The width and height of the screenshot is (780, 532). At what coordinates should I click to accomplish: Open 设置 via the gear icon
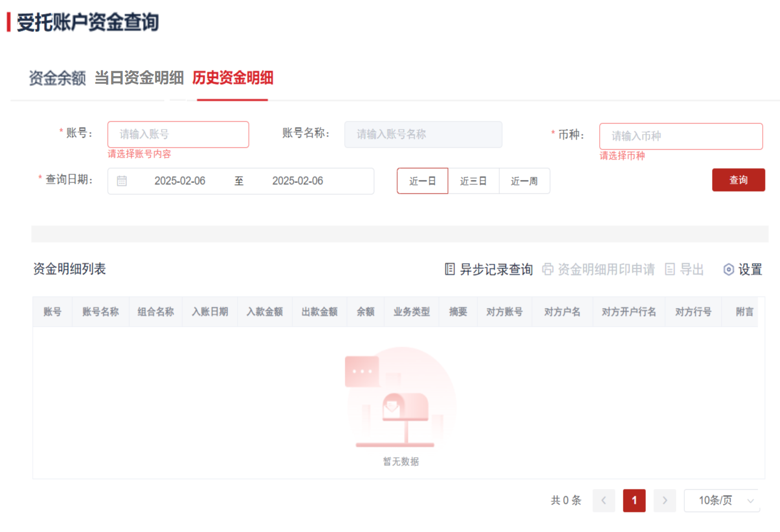click(x=728, y=270)
